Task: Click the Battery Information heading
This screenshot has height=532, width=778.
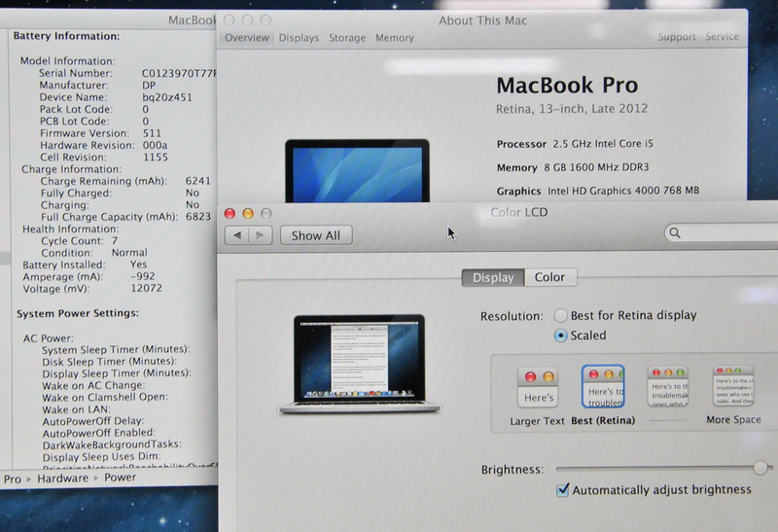Action: click(66, 36)
